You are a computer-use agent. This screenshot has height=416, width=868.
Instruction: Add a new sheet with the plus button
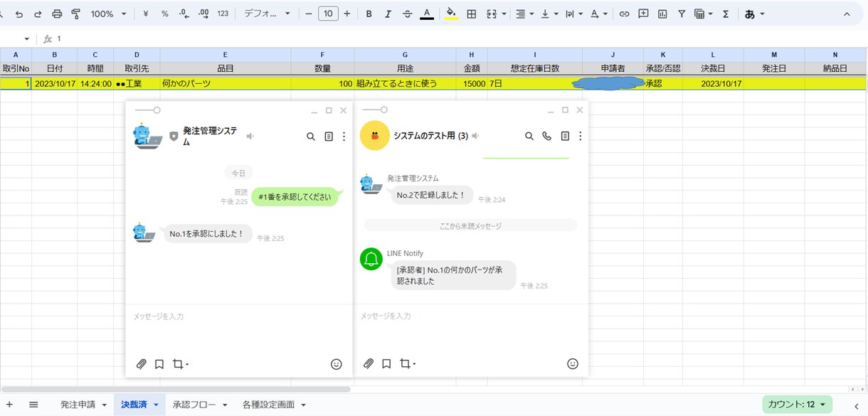10,405
